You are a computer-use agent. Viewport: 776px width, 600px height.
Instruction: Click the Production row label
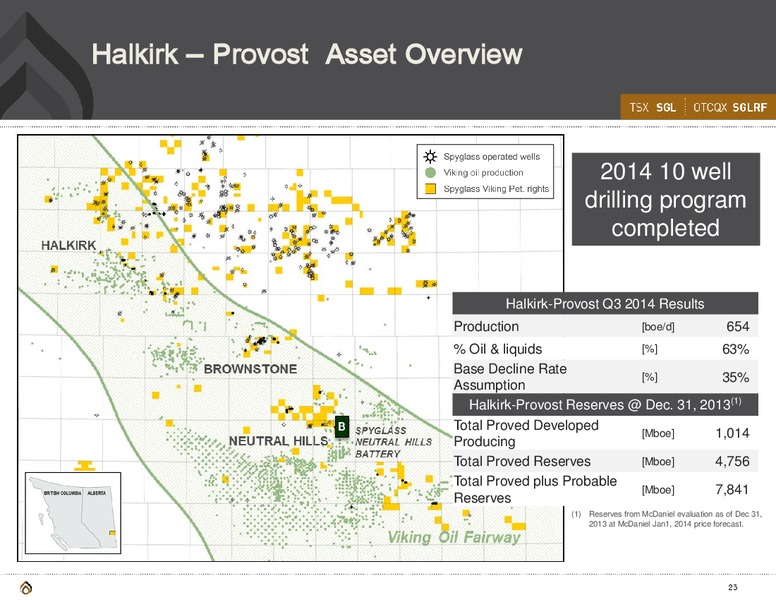tap(486, 327)
